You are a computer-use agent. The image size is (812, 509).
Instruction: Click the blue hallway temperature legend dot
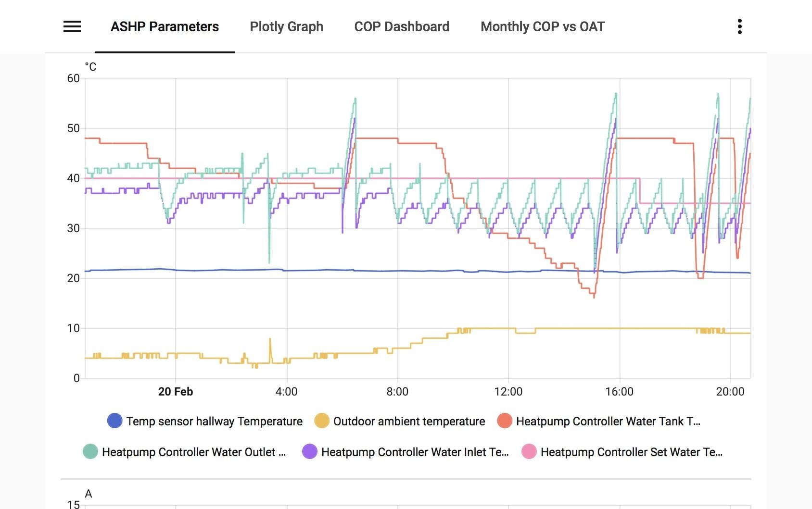[x=114, y=421]
